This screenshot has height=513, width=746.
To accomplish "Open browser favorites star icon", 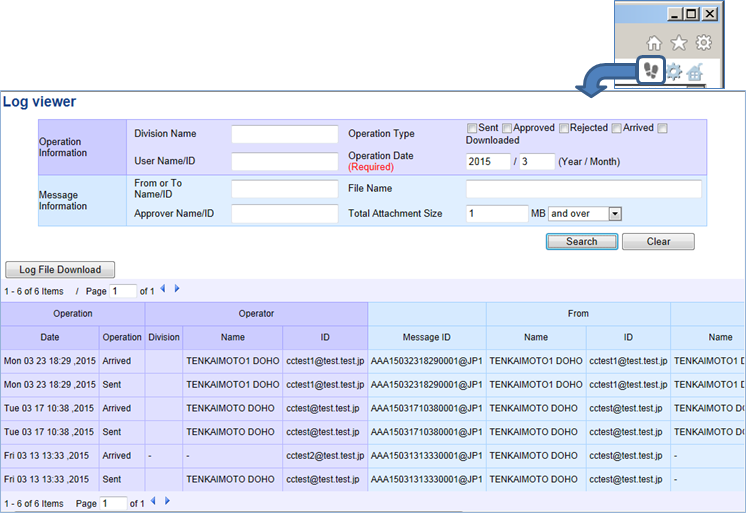I will click(x=679, y=43).
